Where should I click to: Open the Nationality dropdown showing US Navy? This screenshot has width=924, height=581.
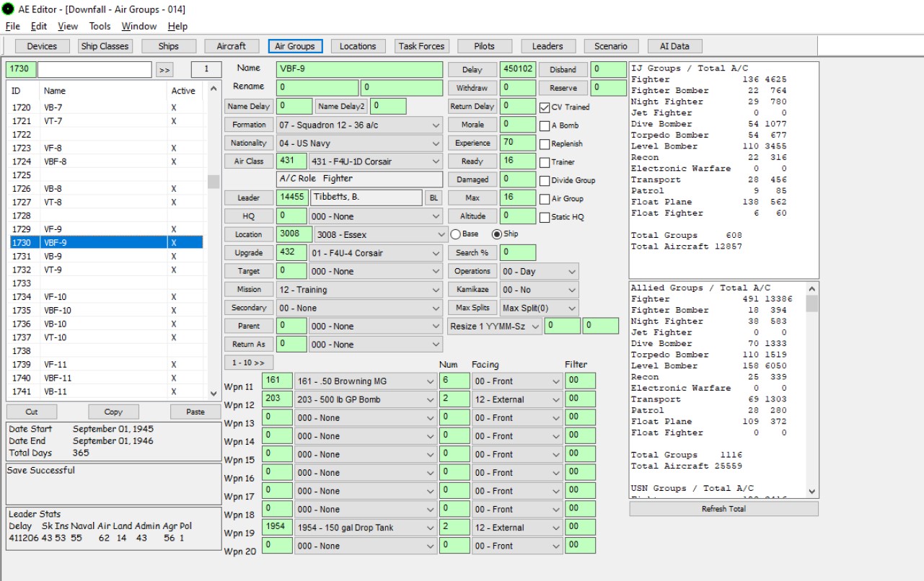click(x=359, y=143)
